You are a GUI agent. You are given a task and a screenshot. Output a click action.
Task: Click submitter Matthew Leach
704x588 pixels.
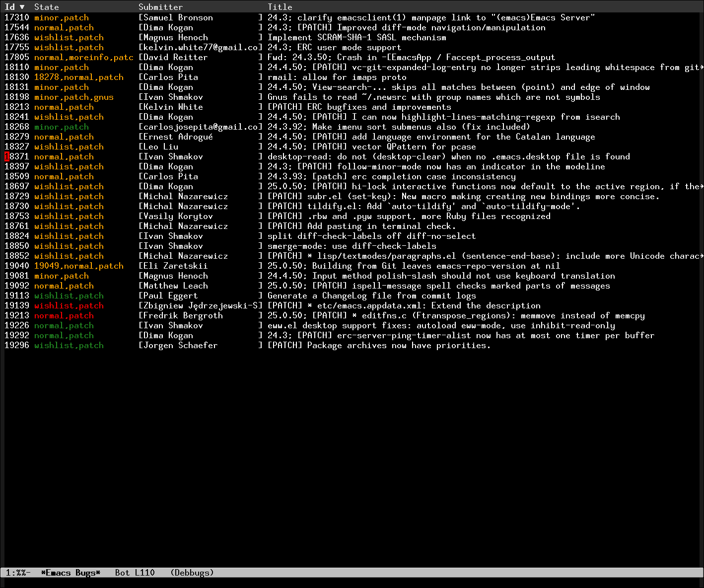(176, 286)
